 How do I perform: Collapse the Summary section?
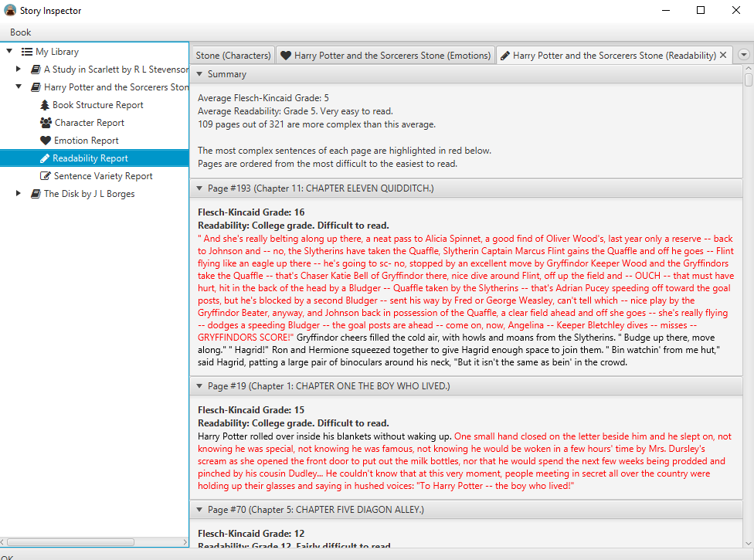pyautogui.click(x=199, y=74)
